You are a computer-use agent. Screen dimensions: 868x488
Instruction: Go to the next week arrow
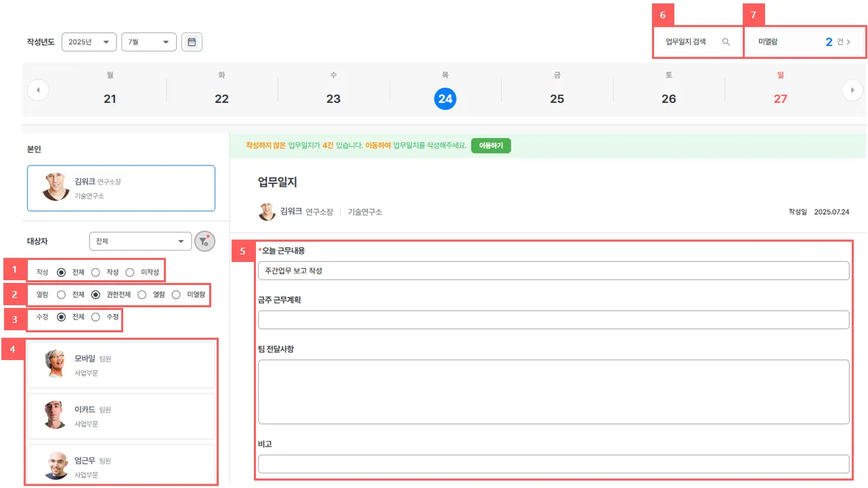(852, 89)
